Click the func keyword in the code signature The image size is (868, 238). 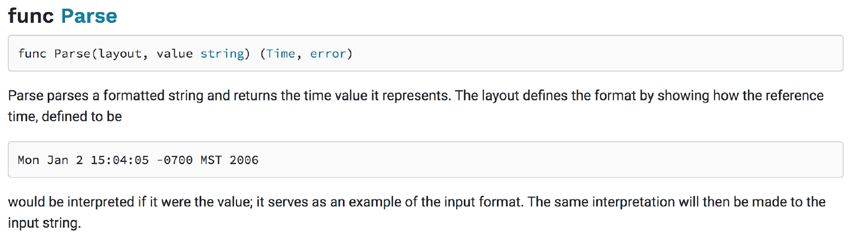[x=32, y=54]
